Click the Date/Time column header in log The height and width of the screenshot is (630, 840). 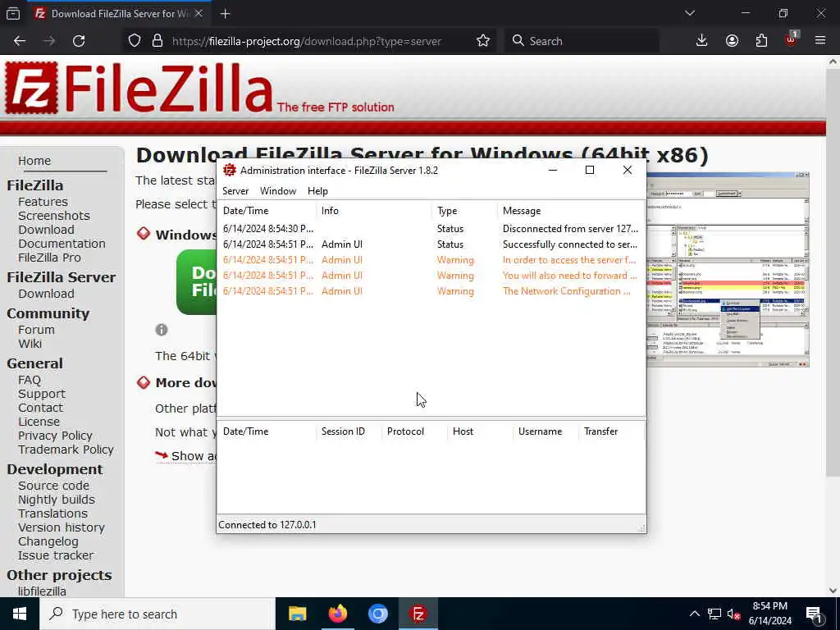coord(267,211)
